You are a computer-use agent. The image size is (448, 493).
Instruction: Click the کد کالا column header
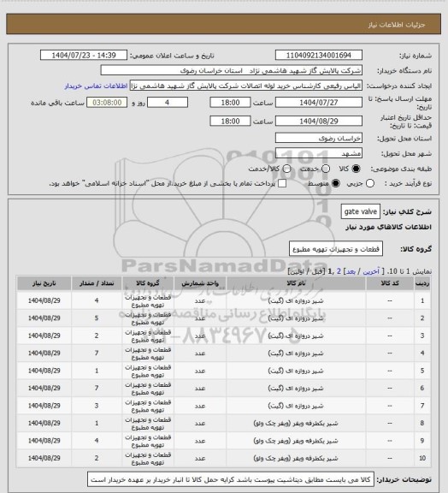tap(390, 283)
